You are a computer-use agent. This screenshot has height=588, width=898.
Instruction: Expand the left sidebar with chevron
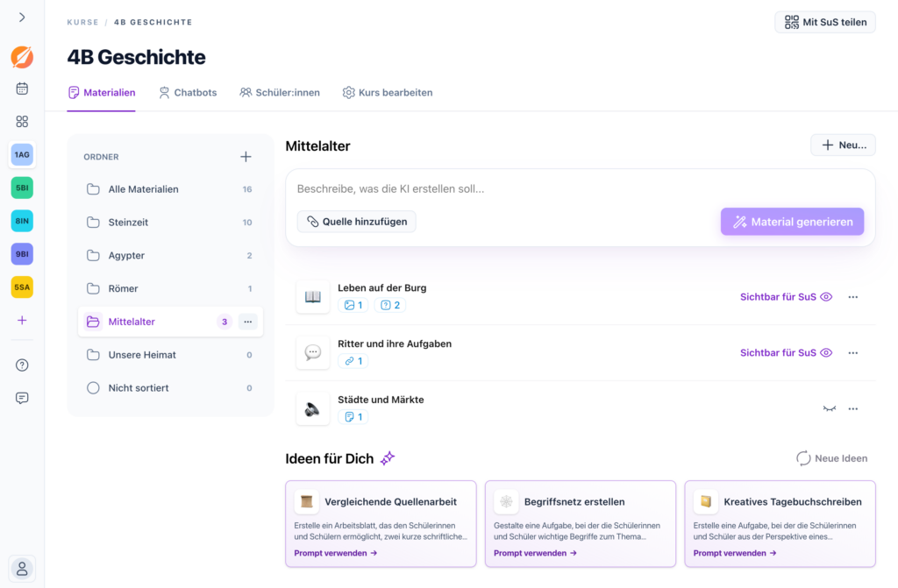[x=22, y=18]
